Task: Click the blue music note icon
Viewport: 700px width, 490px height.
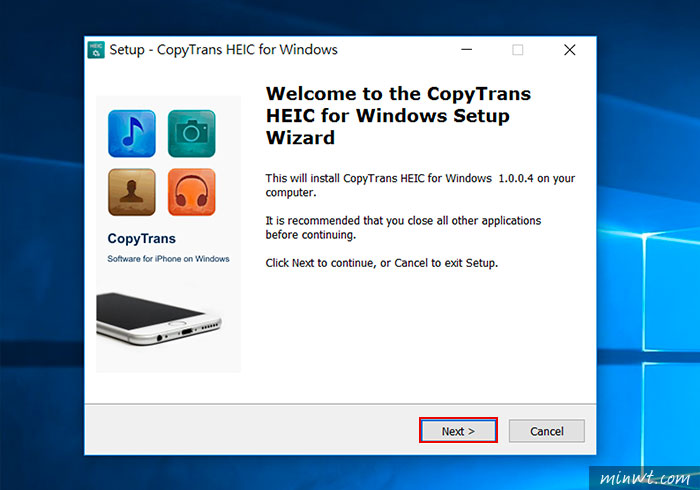Action: pos(132,133)
